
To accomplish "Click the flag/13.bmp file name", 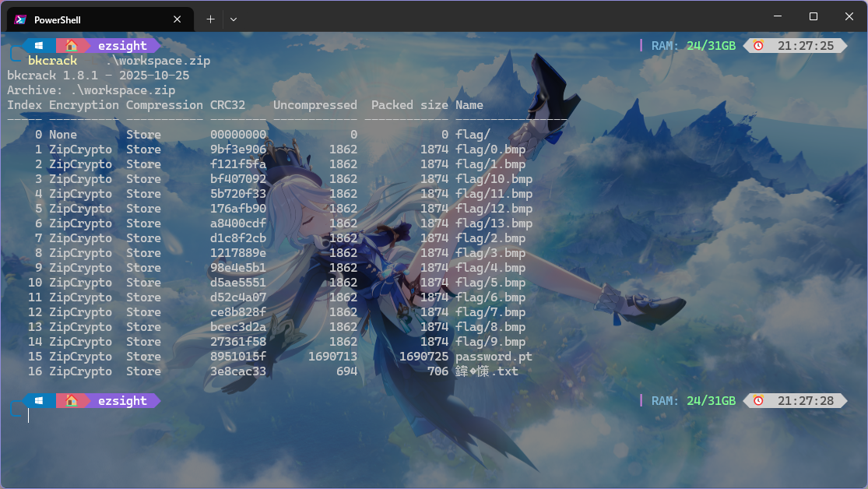I will click(x=494, y=223).
